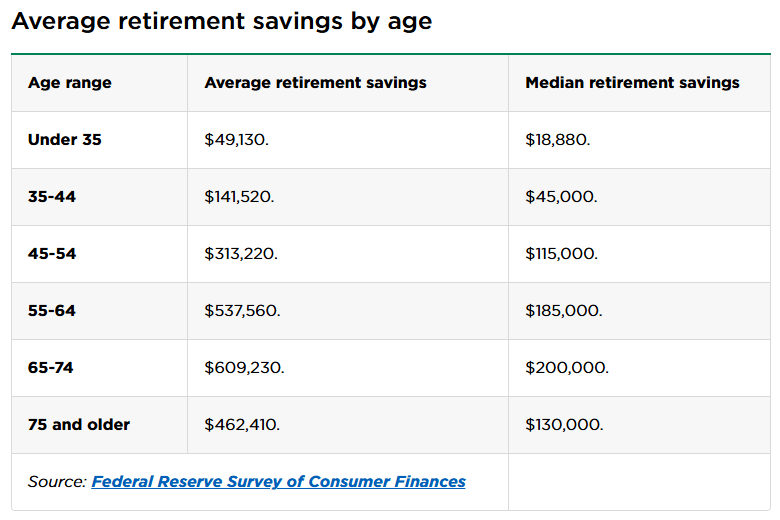Click the '35-44' age range cell
The width and height of the screenshot is (780, 520).
click(x=52, y=197)
